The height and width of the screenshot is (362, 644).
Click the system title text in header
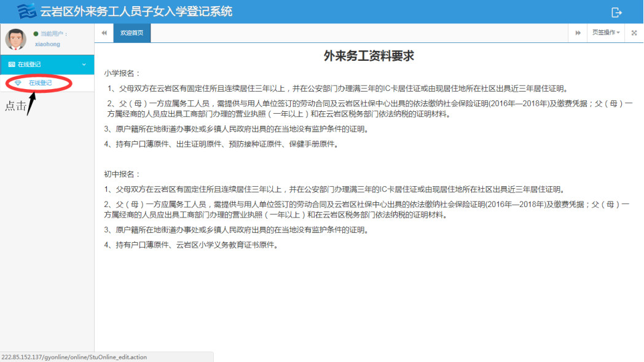(136, 12)
